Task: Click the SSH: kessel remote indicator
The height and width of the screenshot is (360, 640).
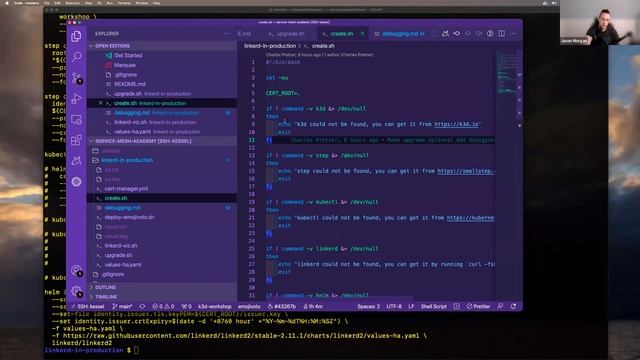Action: (88, 307)
